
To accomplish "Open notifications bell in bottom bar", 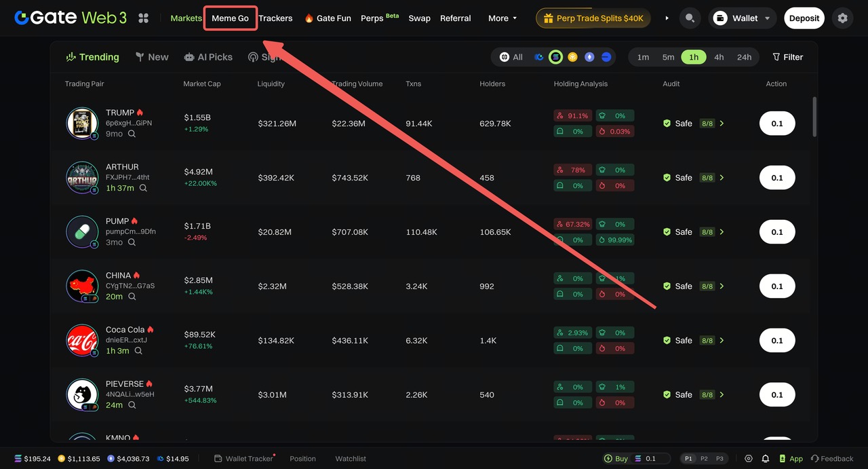I will click(766, 459).
